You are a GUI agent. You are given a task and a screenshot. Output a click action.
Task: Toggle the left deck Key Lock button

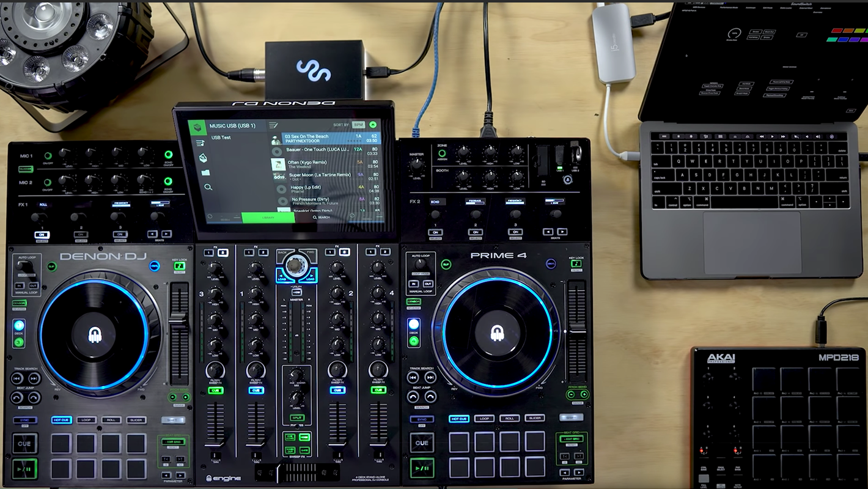pos(179,267)
